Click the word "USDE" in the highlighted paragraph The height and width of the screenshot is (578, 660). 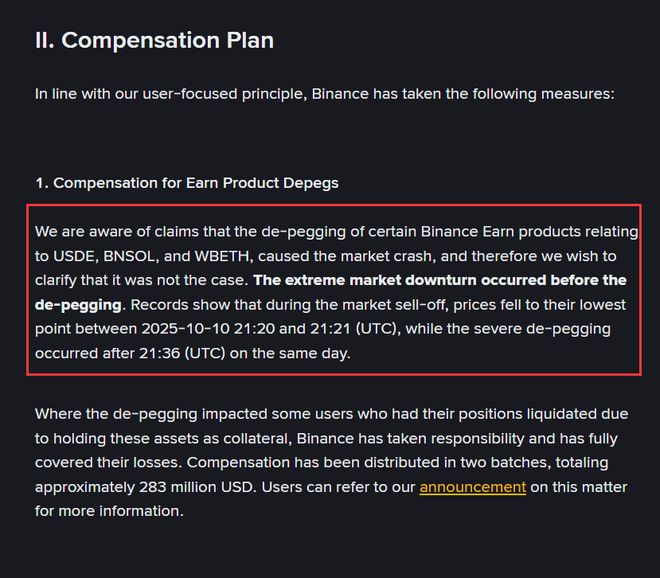[75, 256]
